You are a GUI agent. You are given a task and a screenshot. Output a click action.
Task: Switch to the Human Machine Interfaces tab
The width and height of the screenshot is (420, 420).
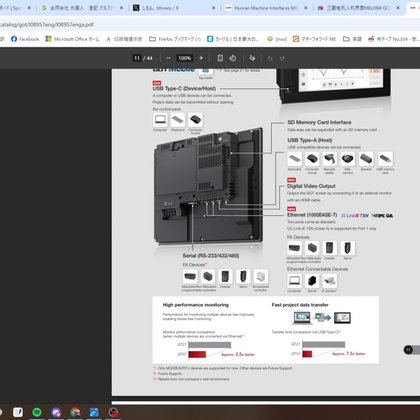(266, 8)
